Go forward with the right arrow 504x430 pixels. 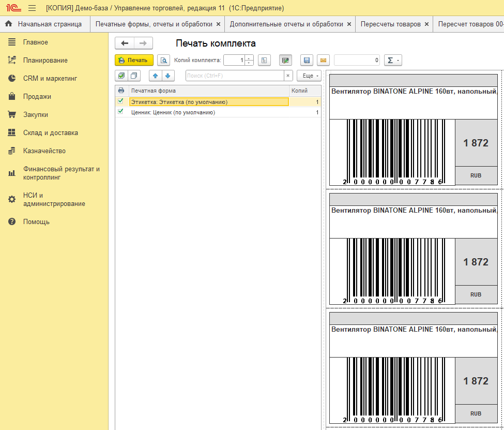(143, 43)
